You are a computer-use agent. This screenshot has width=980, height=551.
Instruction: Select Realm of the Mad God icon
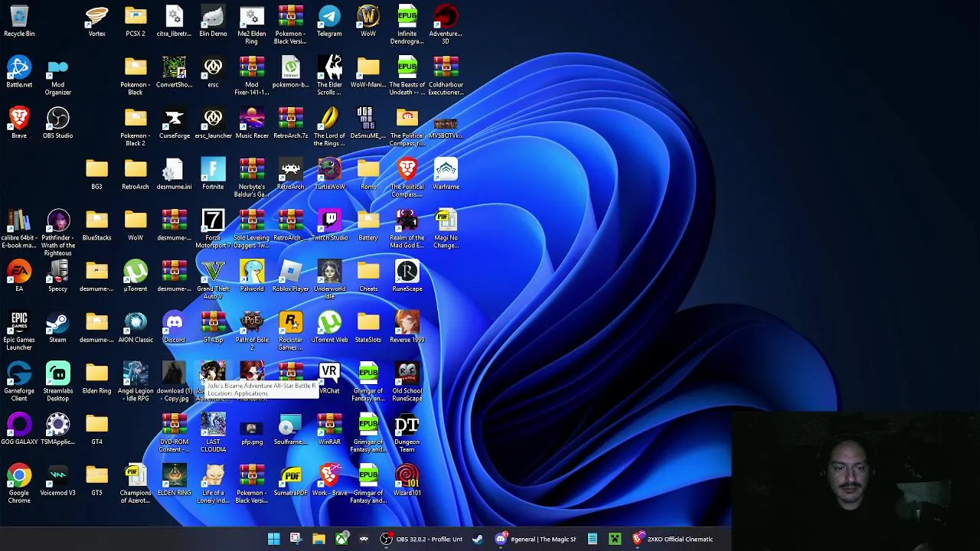tap(407, 230)
